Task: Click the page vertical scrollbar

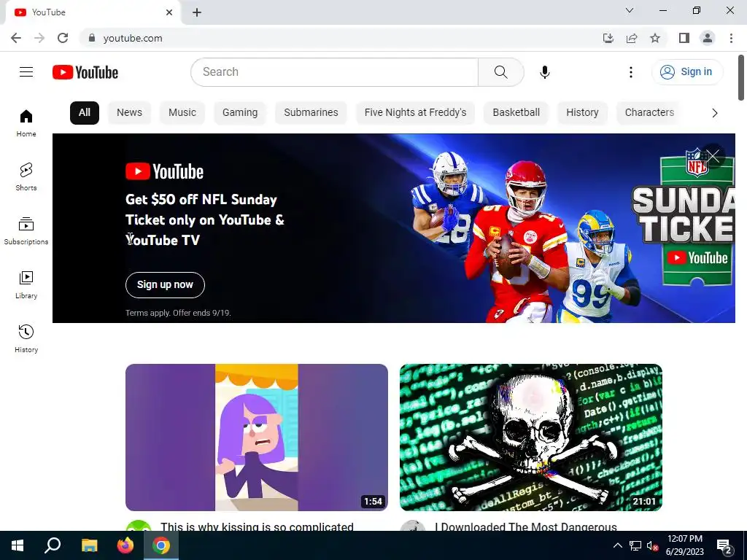Action: (x=741, y=77)
